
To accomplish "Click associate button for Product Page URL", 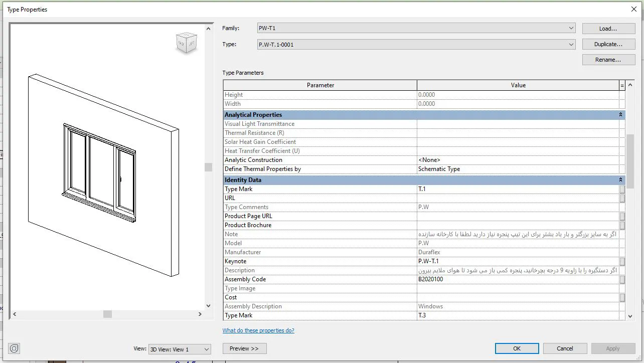I will [622, 216].
